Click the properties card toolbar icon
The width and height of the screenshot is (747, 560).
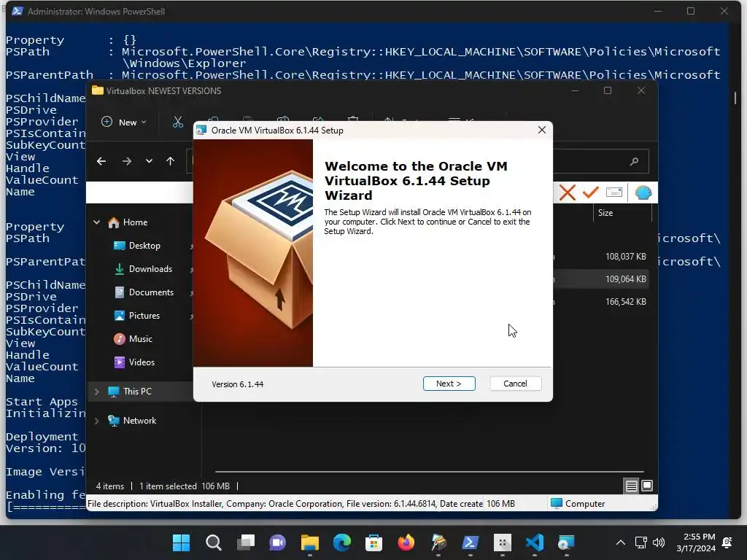click(x=614, y=192)
